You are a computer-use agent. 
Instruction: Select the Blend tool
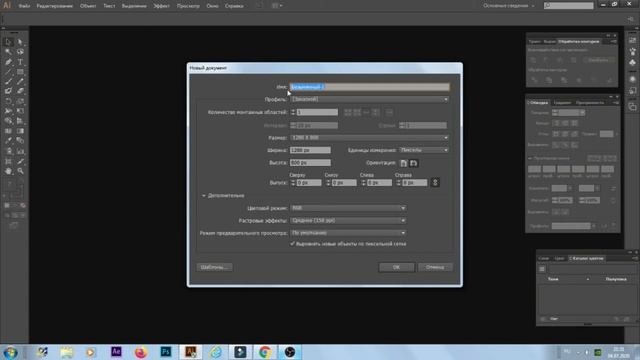[x=20, y=141]
